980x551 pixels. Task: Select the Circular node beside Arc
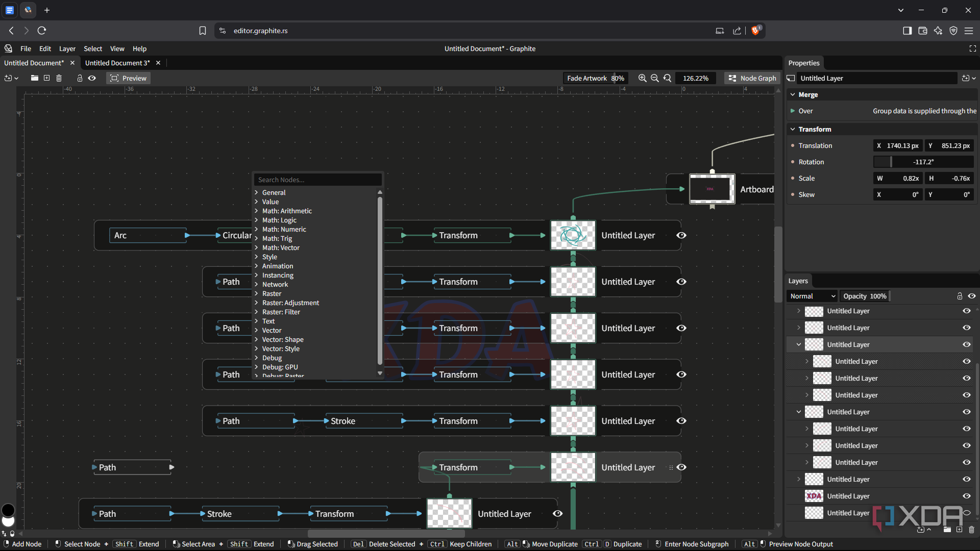pos(236,235)
